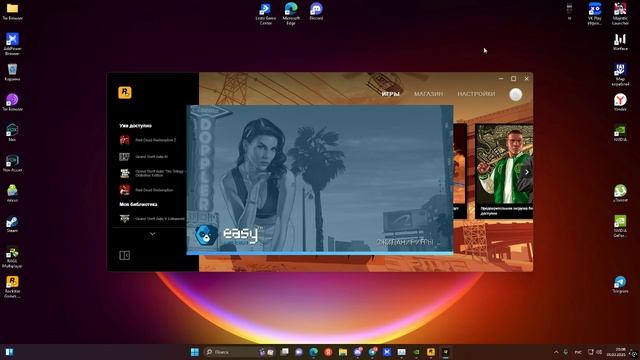The image size is (640, 360).
Task: Open Мир кораблей desktop shortcut
Action: tap(620, 74)
